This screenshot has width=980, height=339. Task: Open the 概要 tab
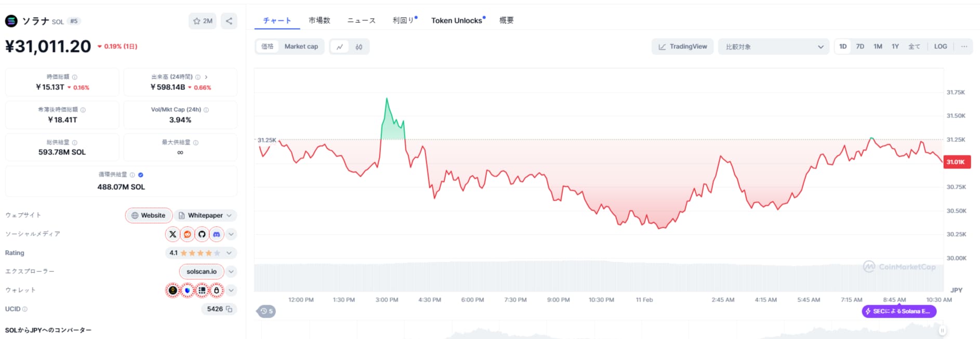coord(507,20)
